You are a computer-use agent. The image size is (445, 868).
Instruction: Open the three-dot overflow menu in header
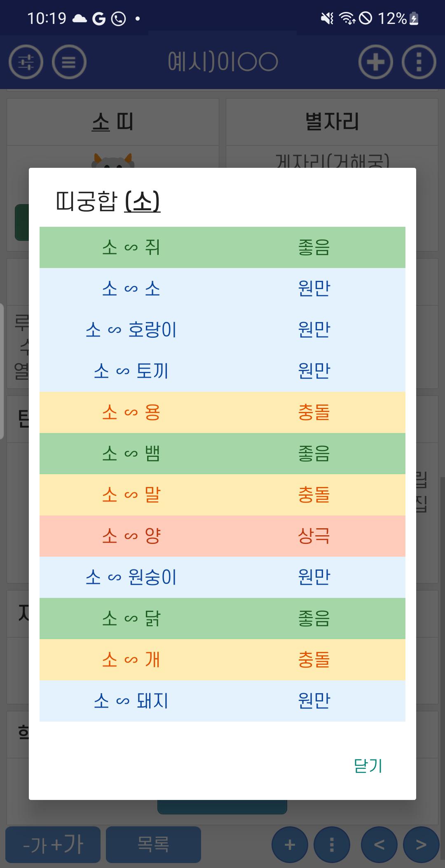pos(419,62)
